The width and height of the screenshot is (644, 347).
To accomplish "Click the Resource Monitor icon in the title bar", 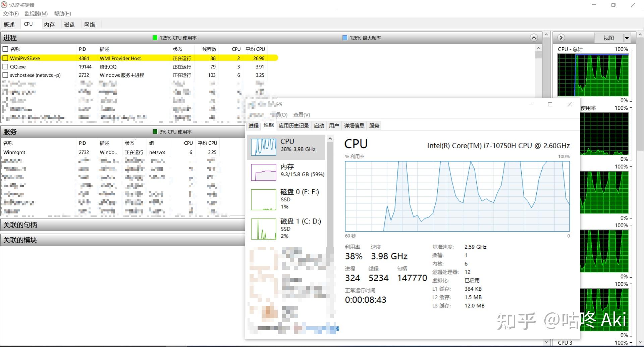I will pyautogui.click(x=4, y=4).
